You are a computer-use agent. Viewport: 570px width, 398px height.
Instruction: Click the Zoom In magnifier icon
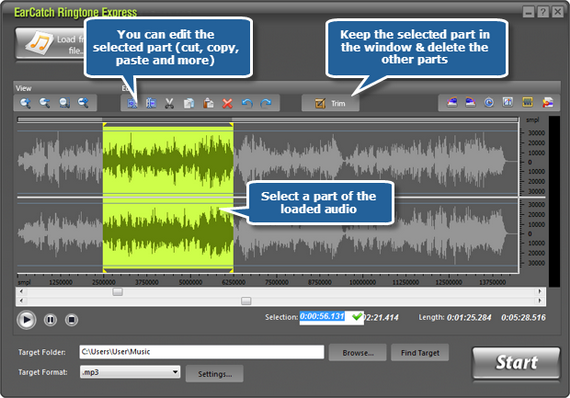tap(25, 103)
